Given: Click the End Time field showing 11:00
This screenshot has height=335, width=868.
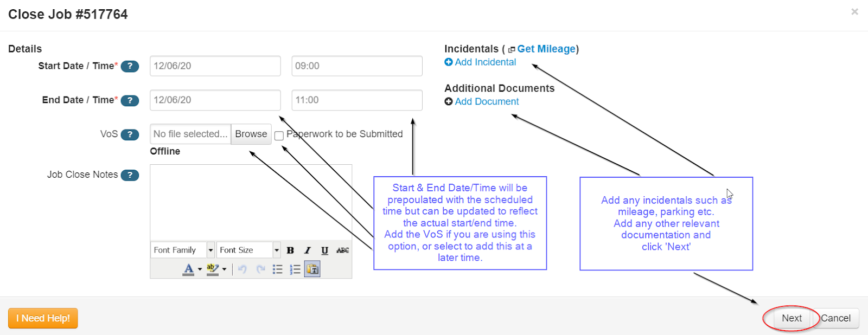Looking at the screenshot, I should point(356,100).
